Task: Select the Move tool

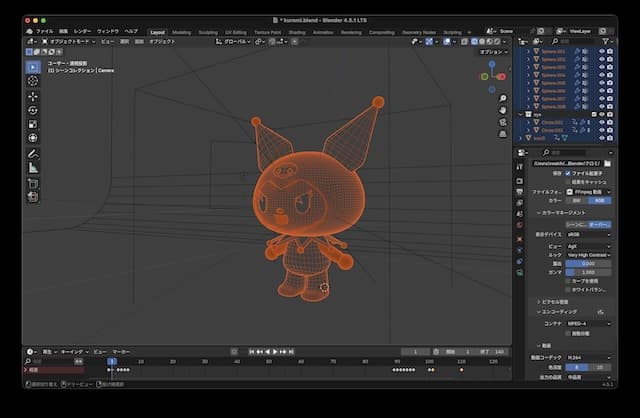Action: pos(33,96)
